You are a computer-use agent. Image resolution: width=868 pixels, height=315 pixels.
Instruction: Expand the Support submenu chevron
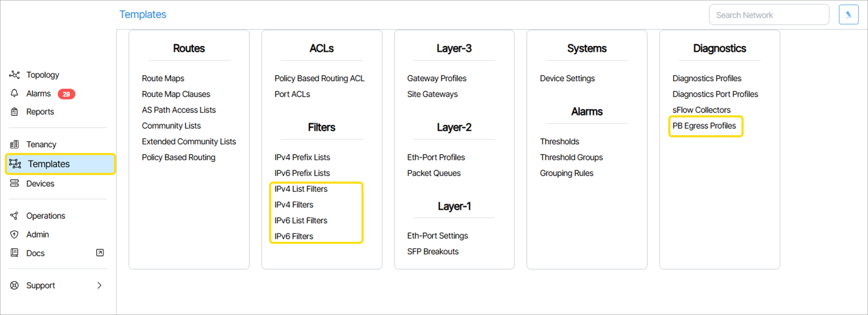99,285
